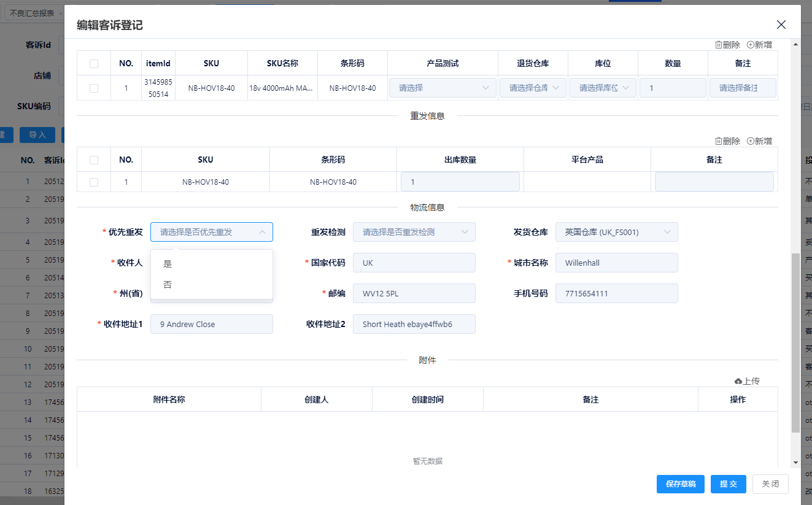Check the header checkbox of the SKU table
Image resolution: width=812 pixels, height=505 pixels.
pyautogui.click(x=93, y=63)
